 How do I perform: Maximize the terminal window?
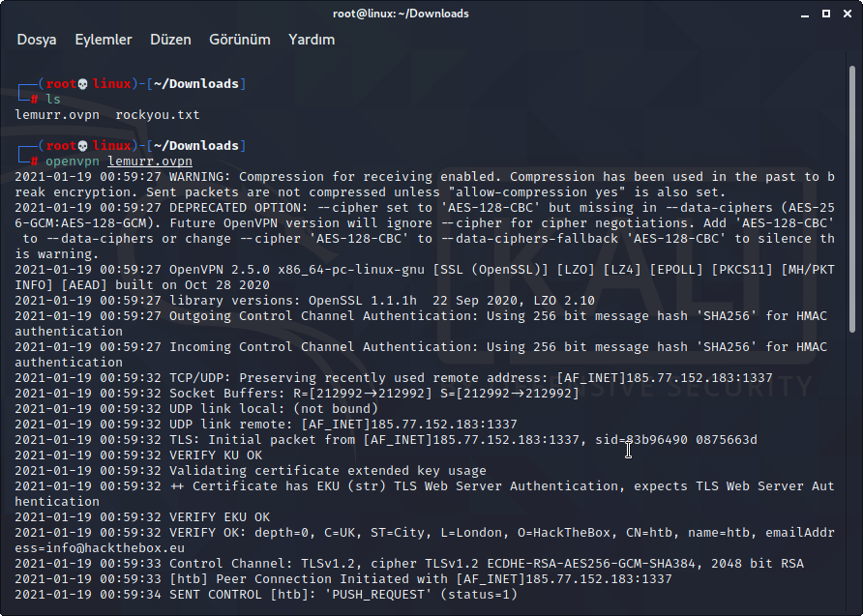826,14
